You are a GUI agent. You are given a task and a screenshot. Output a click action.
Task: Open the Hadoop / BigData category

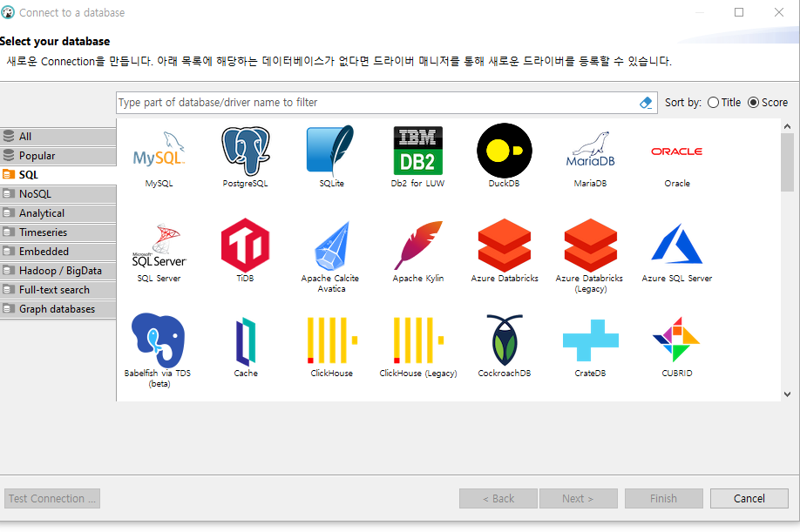point(58,271)
